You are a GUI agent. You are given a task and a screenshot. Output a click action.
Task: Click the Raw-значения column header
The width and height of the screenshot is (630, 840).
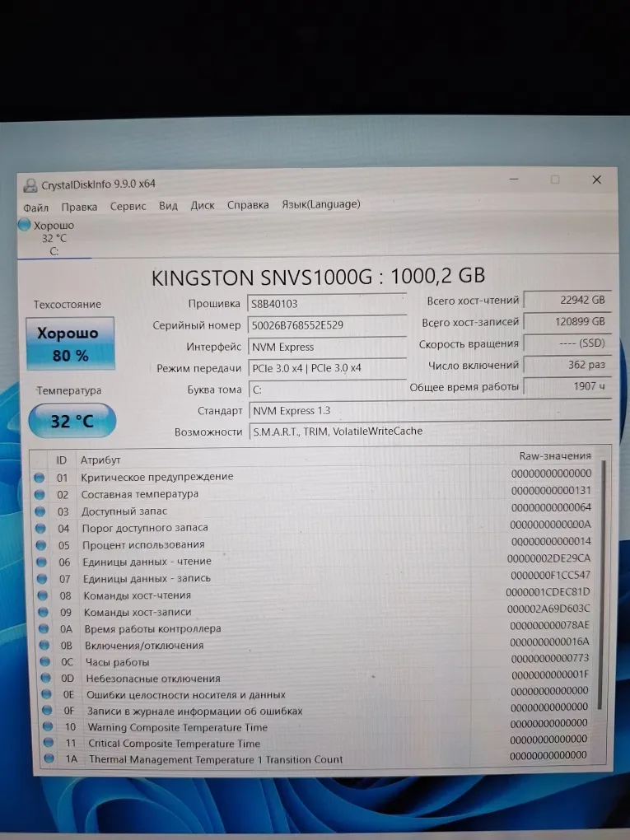click(x=555, y=456)
